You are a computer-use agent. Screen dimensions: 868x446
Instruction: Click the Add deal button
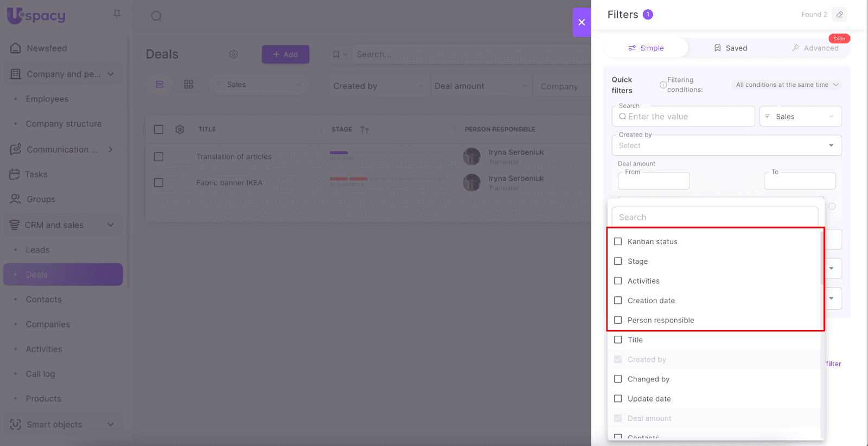point(285,54)
